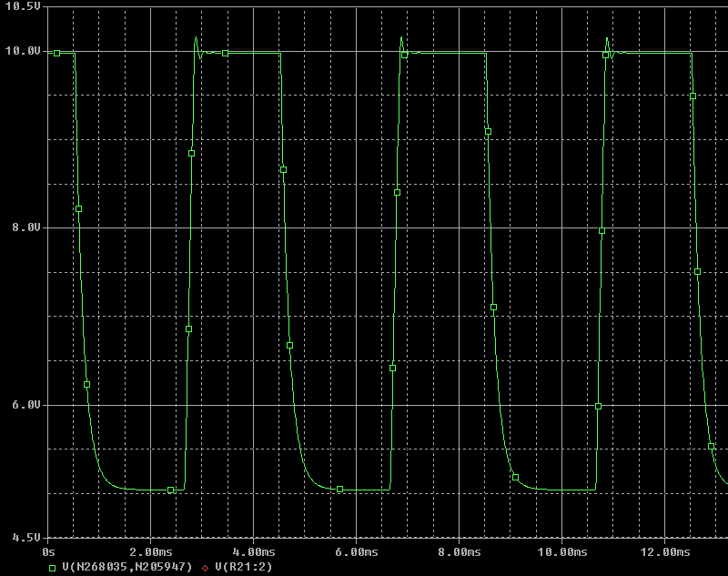Viewport: 728px width, 576px height.
Task: Click the 0s label on the X axis
Action: [x=49, y=552]
